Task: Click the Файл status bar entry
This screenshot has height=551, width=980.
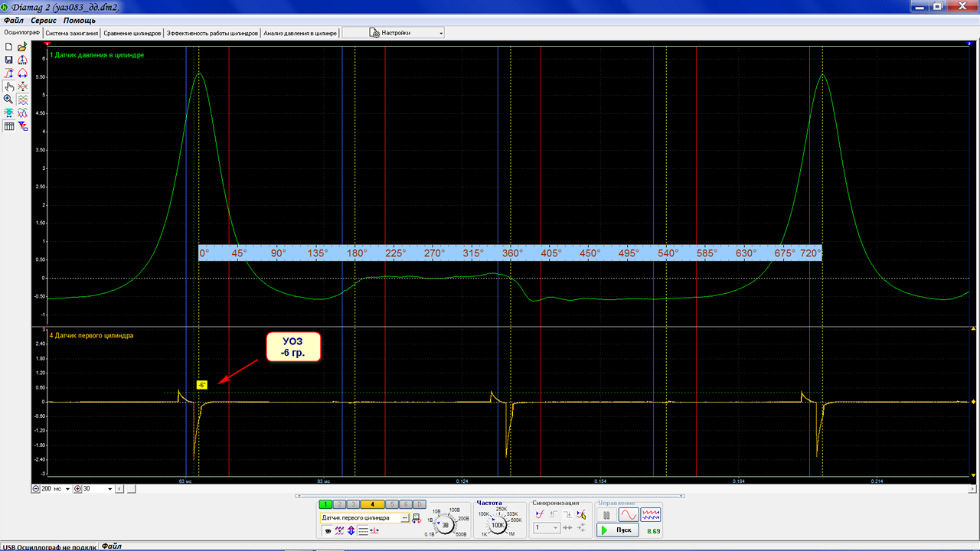Action: pyautogui.click(x=112, y=546)
